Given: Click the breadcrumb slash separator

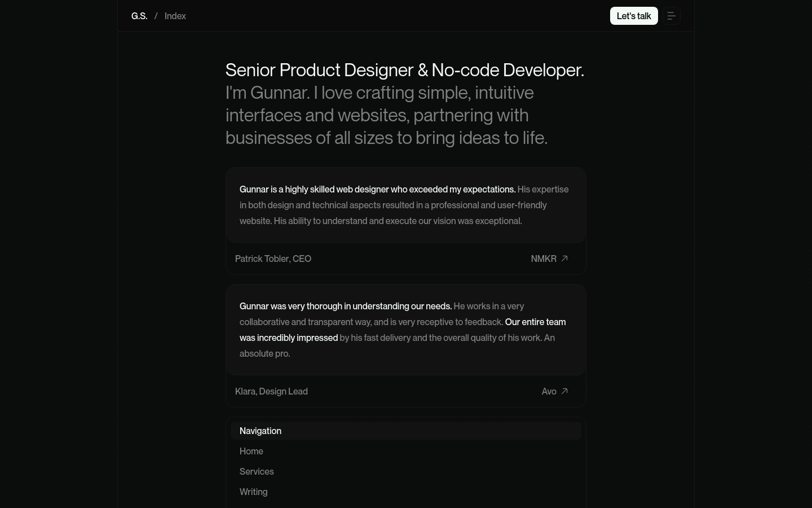Looking at the screenshot, I should (156, 16).
